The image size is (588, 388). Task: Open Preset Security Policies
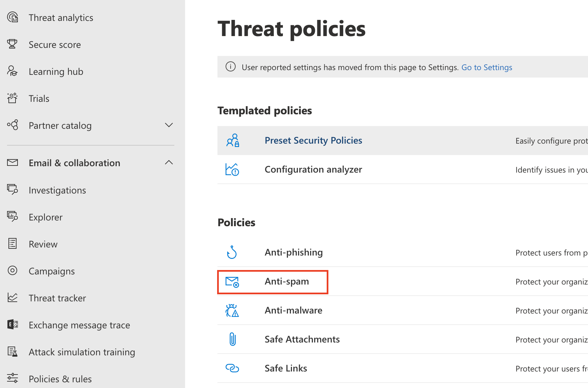pyautogui.click(x=313, y=140)
